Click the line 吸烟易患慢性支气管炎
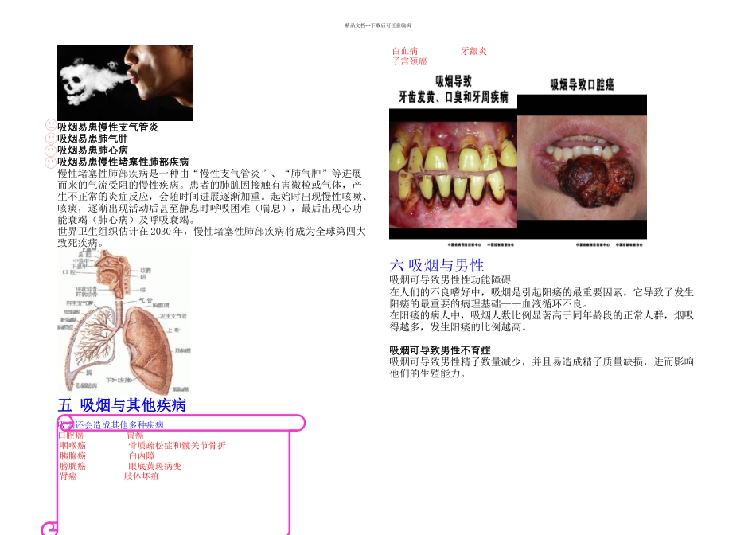 (107, 127)
